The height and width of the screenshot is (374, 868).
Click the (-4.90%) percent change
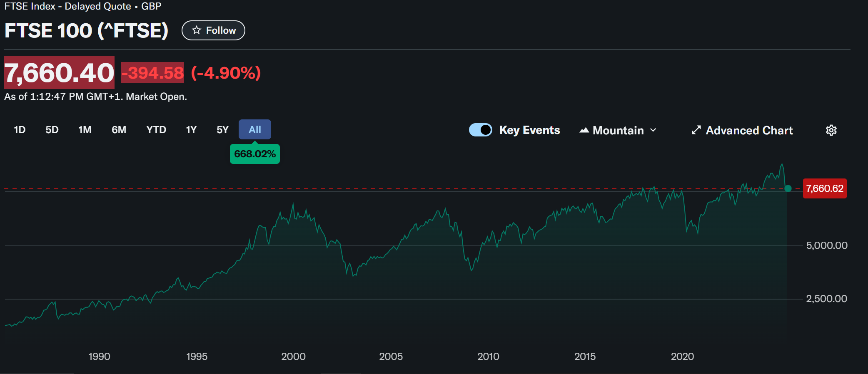point(226,73)
